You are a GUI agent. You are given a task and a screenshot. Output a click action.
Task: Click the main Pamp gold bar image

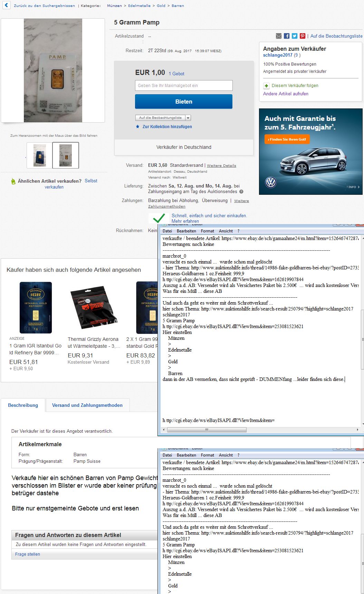pyautogui.click(x=53, y=70)
